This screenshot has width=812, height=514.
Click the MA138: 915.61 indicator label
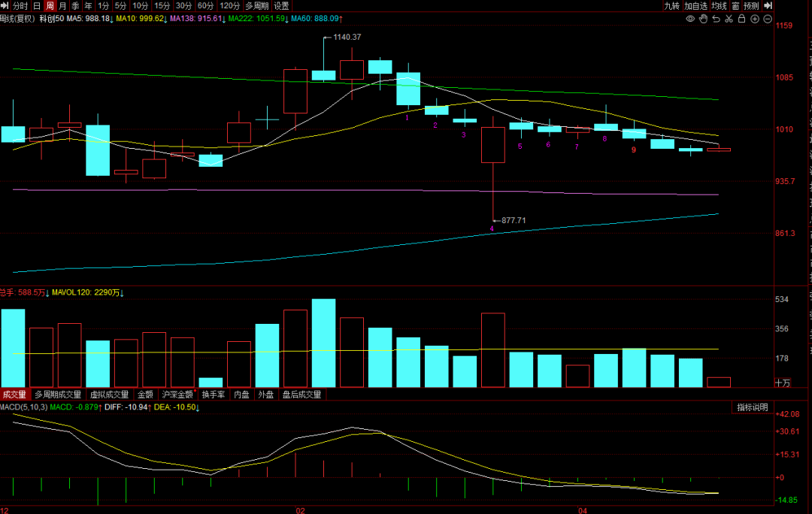(198, 19)
